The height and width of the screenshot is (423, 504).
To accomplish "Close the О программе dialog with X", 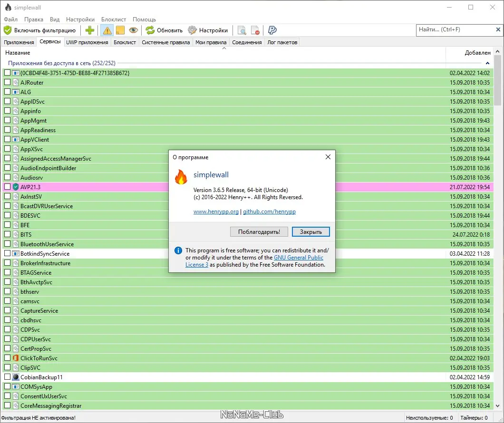I will click(x=328, y=157).
